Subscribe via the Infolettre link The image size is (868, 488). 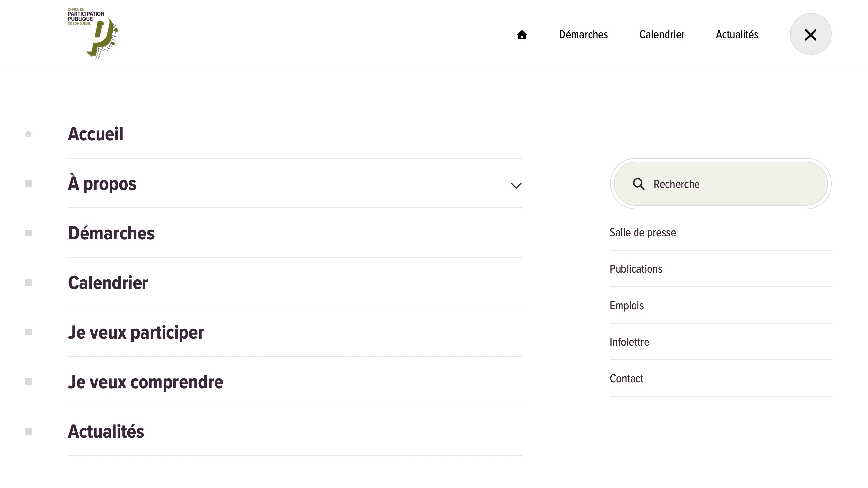tap(629, 342)
